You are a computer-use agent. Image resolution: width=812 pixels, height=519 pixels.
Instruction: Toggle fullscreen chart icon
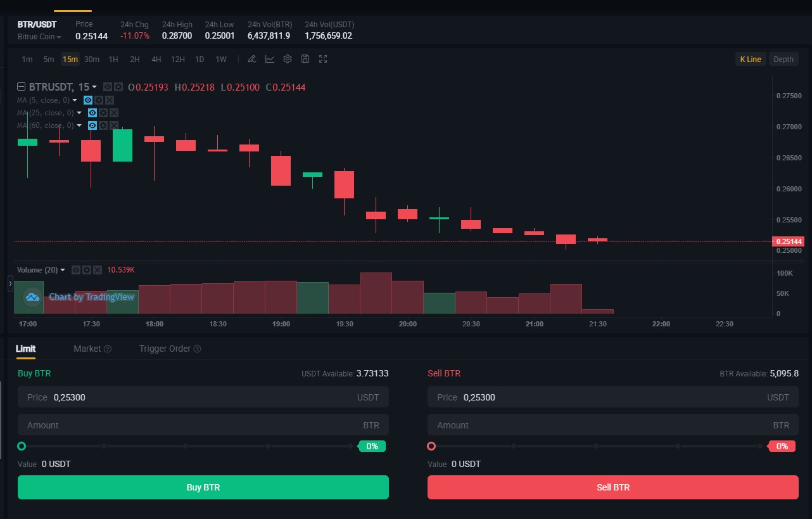(323, 59)
